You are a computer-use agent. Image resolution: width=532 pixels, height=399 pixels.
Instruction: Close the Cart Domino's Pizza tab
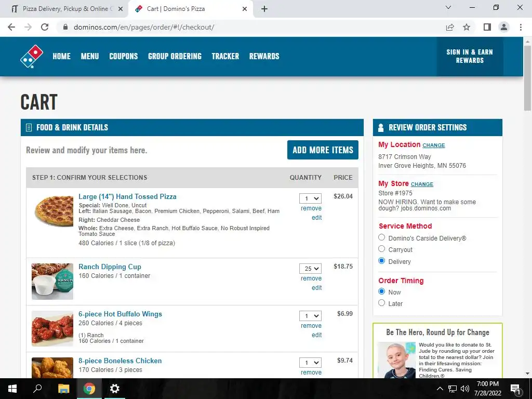tap(245, 9)
